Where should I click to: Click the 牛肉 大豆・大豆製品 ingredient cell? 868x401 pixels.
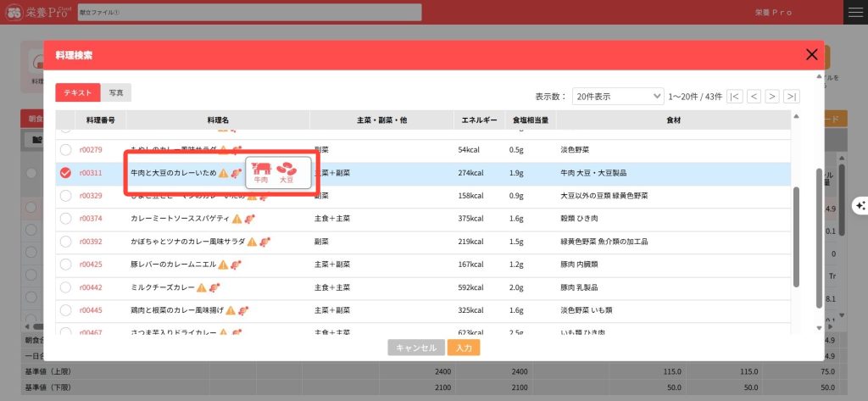pos(593,173)
